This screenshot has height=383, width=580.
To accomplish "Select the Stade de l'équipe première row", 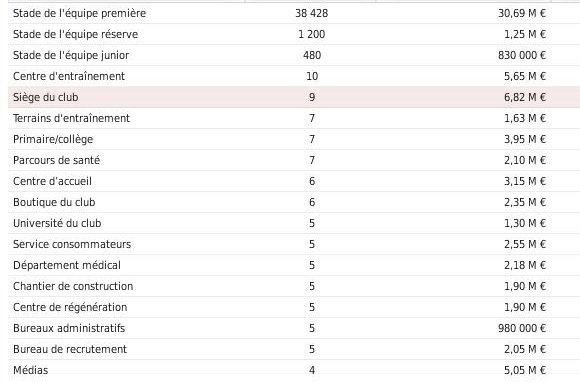I will [294, 13].
